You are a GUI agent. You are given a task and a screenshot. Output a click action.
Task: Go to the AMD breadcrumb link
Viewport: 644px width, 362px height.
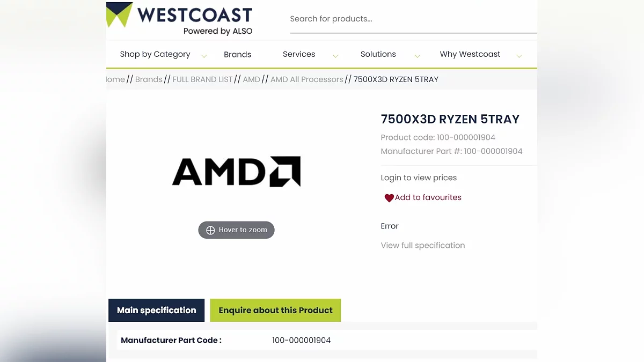pyautogui.click(x=251, y=79)
